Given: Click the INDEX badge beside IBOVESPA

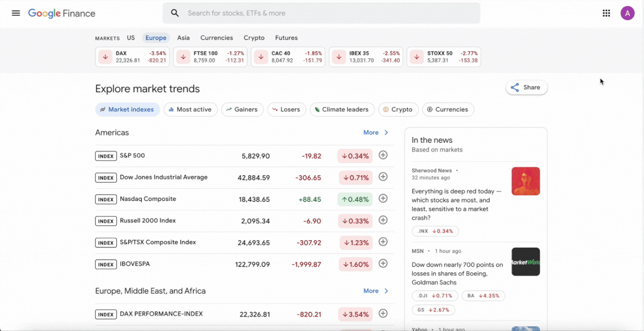Looking at the screenshot, I should pyautogui.click(x=106, y=264).
